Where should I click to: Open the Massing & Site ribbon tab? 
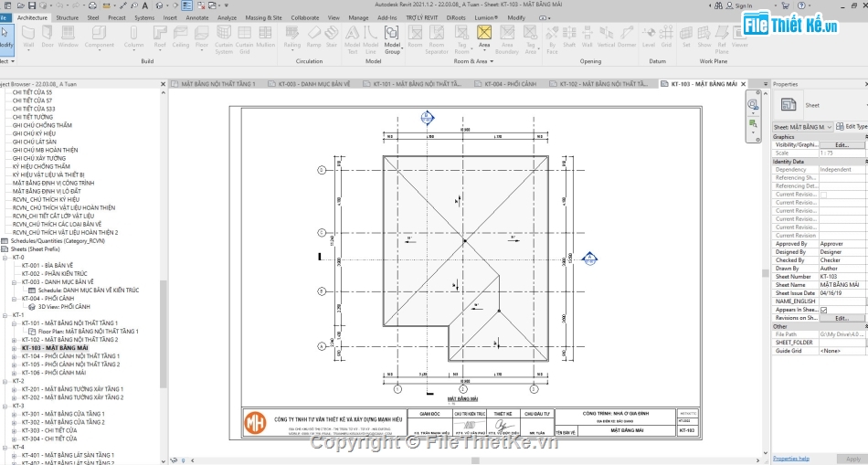(263, 17)
